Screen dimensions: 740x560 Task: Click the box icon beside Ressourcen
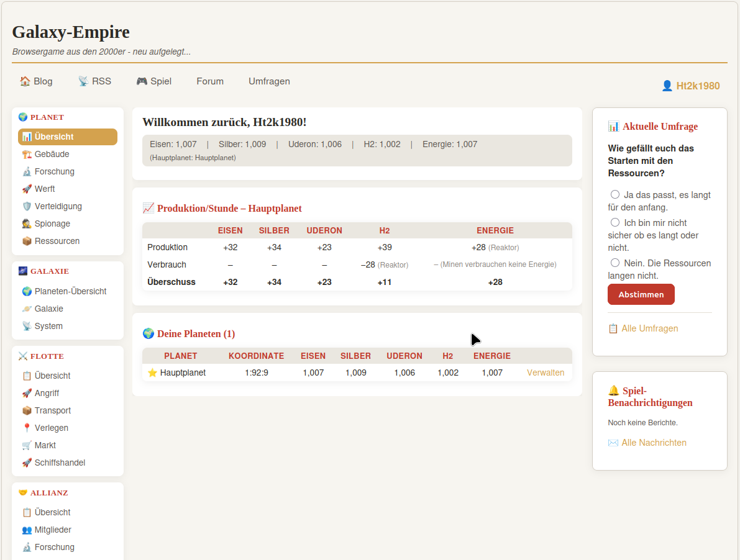point(27,242)
